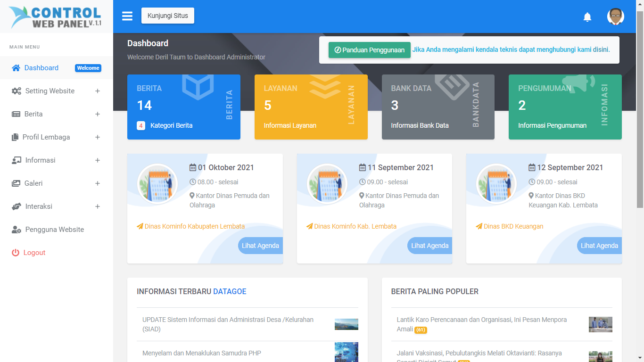Open the Profil Lembaga sidebar icon
Screen dimensions: 644x362
pyautogui.click(x=15, y=137)
